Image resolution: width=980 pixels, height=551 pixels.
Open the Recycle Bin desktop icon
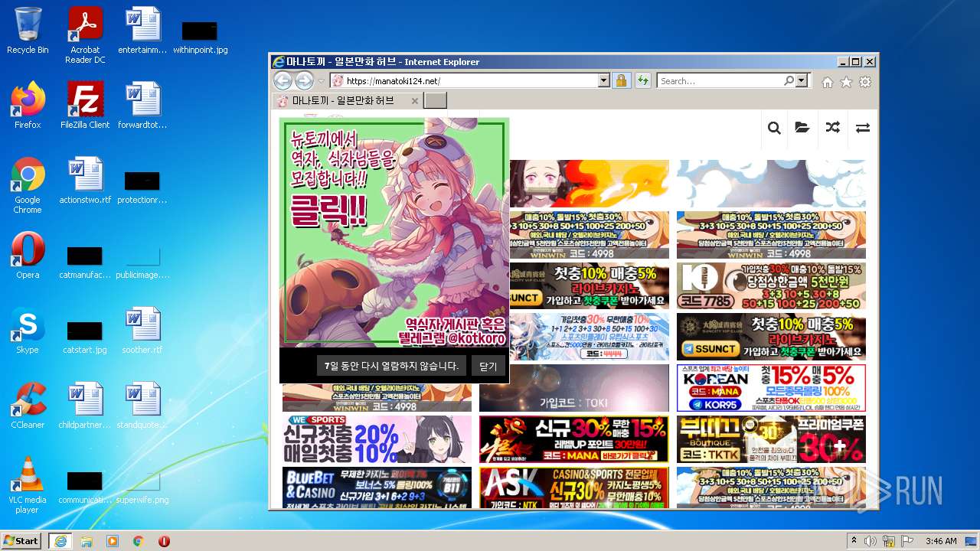pyautogui.click(x=28, y=31)
